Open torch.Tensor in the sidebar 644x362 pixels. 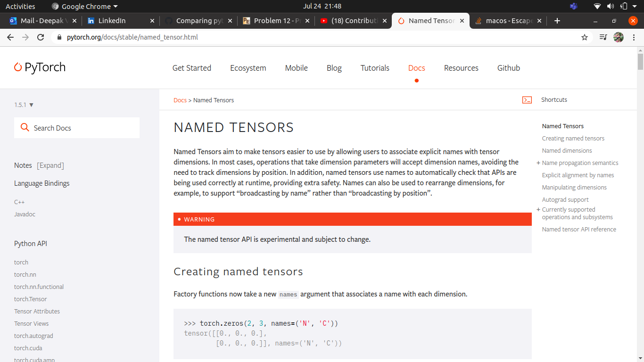click(30, 299)
